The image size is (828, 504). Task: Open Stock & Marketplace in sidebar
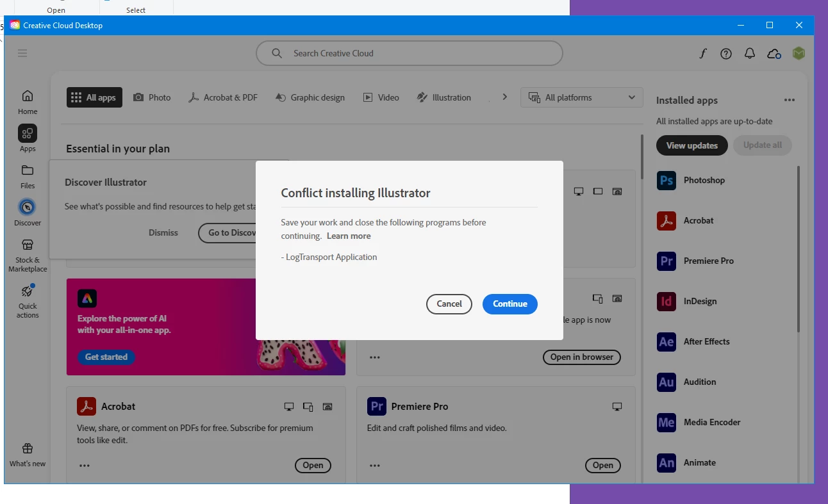point(28,256)
